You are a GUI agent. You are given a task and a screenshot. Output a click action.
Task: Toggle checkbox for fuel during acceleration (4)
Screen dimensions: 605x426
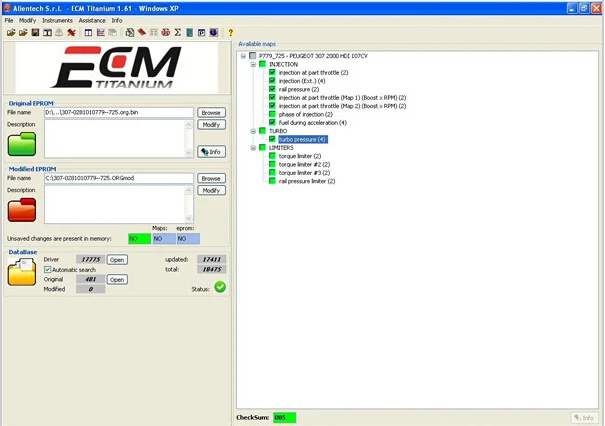click(272, 122)
